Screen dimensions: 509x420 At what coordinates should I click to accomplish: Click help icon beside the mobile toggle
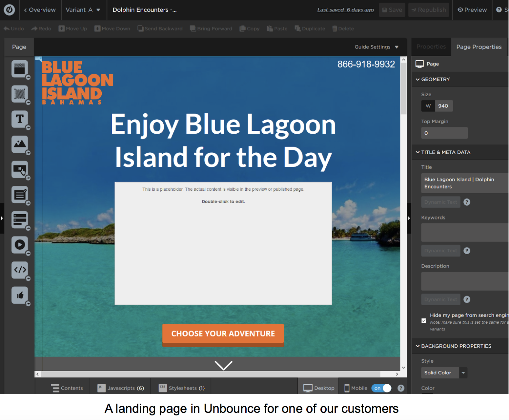coord(401,388)
